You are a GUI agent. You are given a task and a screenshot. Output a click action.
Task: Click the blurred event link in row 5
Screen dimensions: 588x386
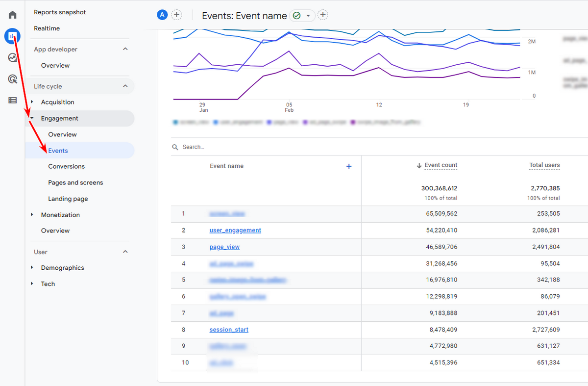point(248,280)
